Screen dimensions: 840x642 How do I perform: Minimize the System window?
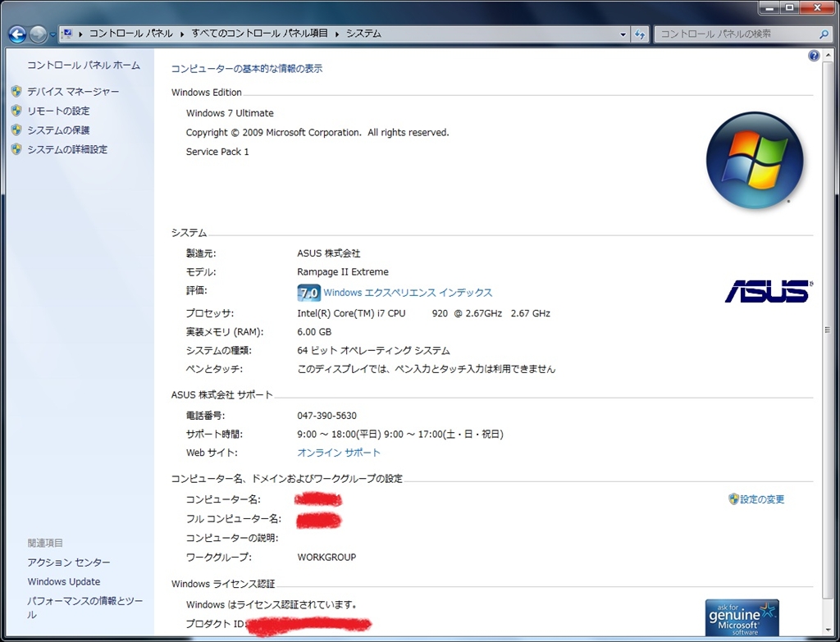click(x=770, y=8)
